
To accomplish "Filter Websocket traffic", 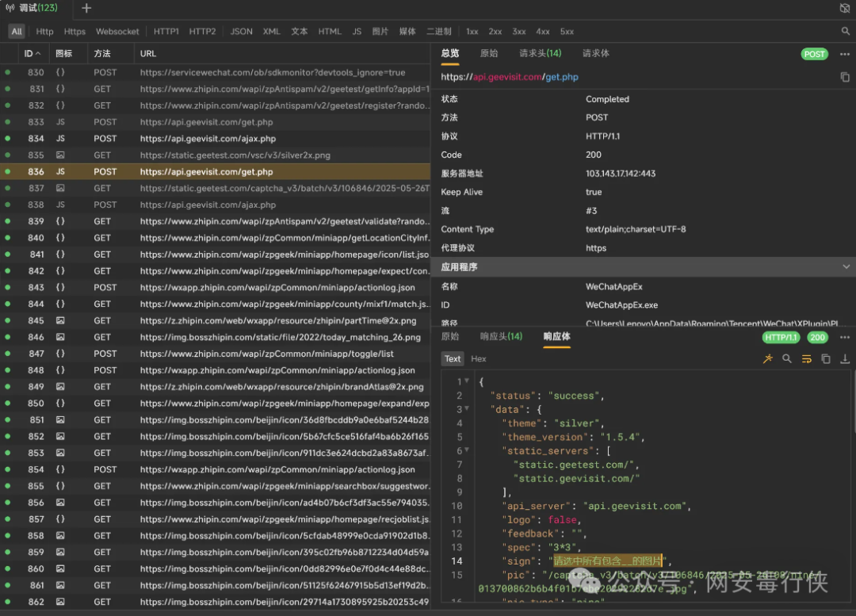I will [x=117, y=31].
